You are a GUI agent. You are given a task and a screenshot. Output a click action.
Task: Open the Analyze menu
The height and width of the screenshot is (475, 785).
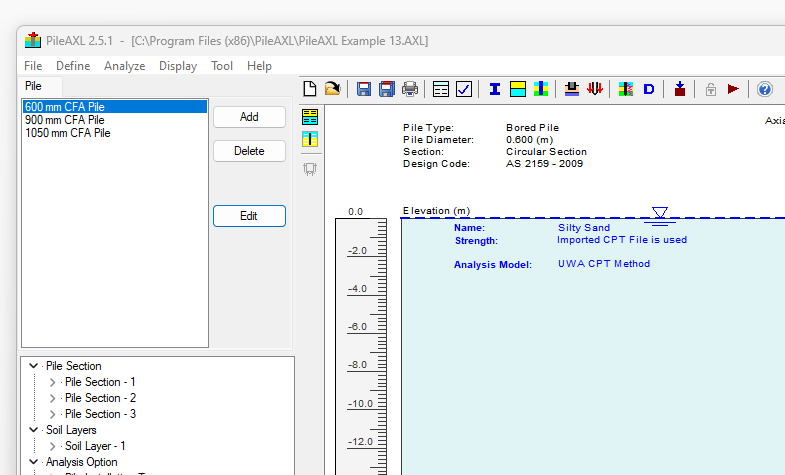pyautogui.click(x=125, y=66)
